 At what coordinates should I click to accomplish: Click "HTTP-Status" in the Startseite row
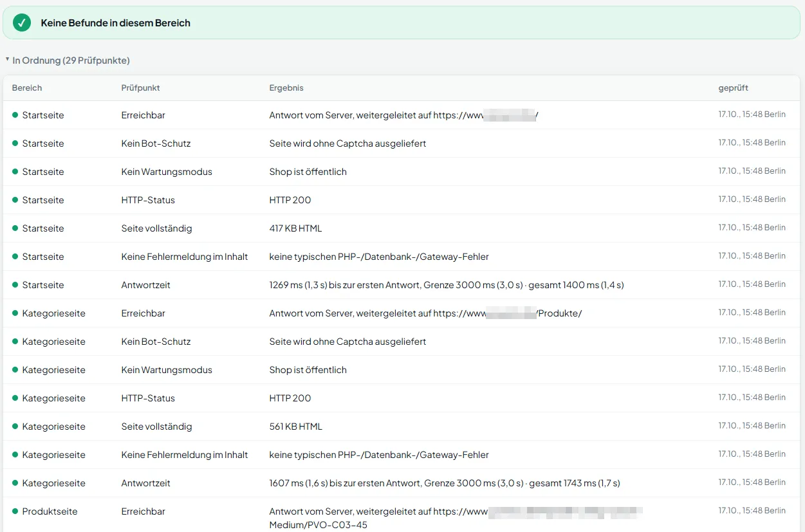click(148, 200)
